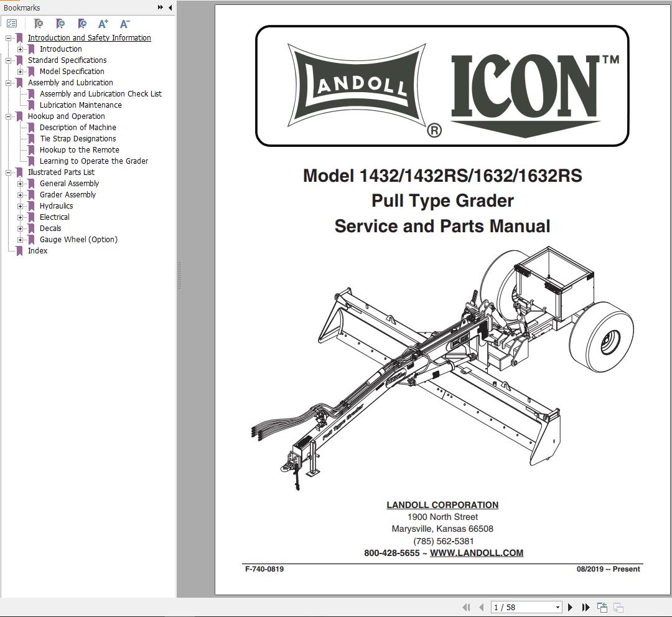The image size is (672, 617).
Task: Click the first page navigation icon
Action: click(467, 606)
